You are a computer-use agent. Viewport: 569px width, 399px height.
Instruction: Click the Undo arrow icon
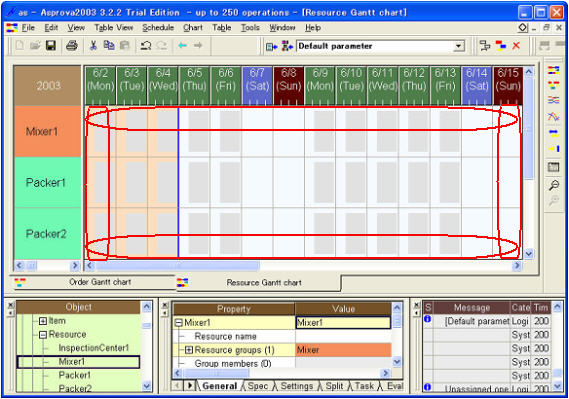[x=146, y=46]
